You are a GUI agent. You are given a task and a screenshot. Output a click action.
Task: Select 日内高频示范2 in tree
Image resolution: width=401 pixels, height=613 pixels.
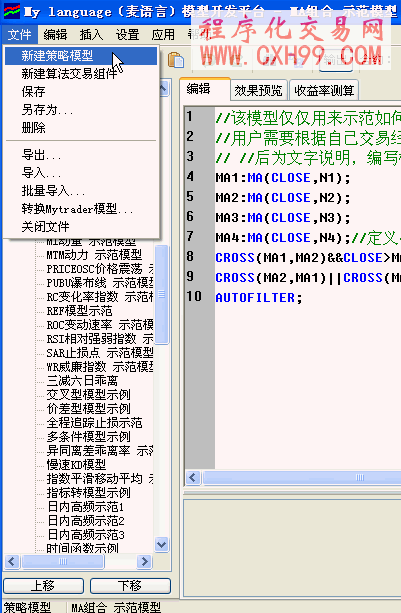coord(86,521)
